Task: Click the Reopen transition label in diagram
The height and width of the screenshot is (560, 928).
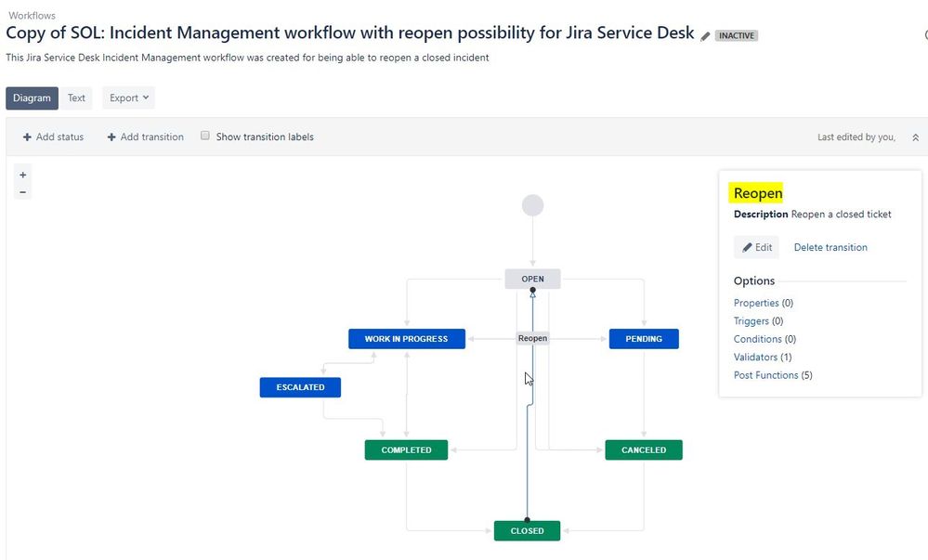Action: point(532,338)
